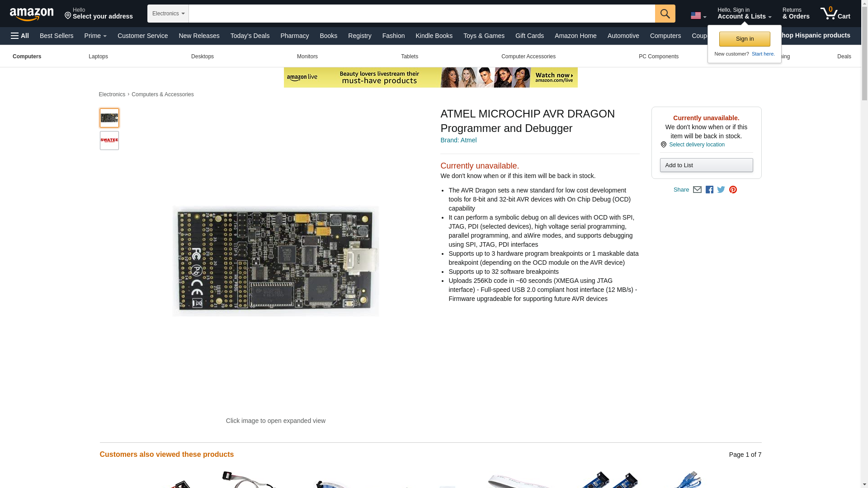Click into the search text field
The width and height of the screenshot is (868, 488).
(x=421, y=14)
